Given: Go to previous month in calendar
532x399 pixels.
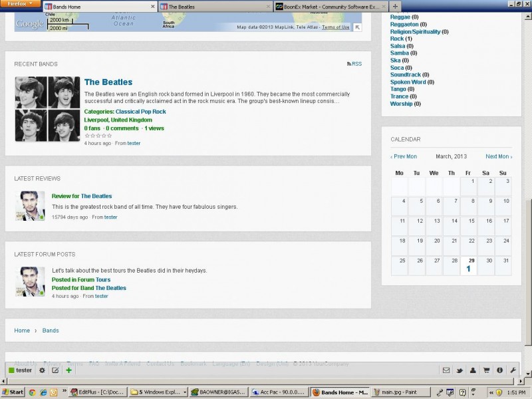Looking at the screenshot, I should (x=404, y=156).
